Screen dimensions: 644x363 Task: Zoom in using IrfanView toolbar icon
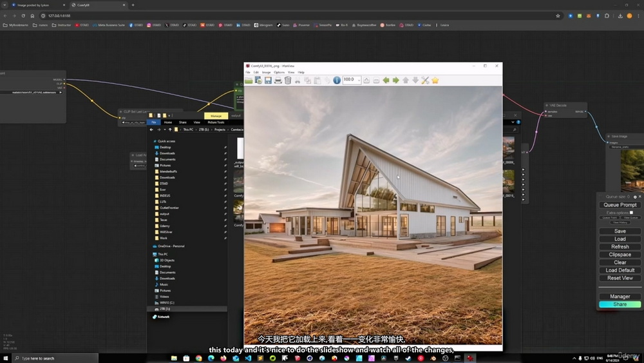366,81
